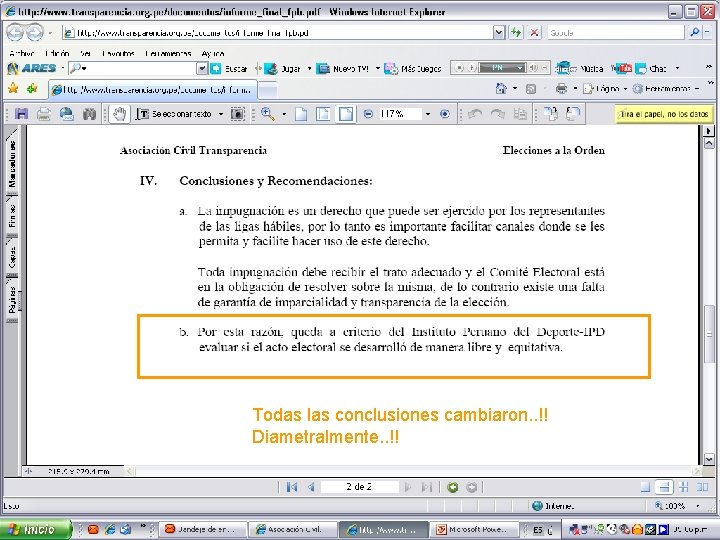Click the IE address bar URL
Viewport: 720px width, 540px height.
coord(277,33)
